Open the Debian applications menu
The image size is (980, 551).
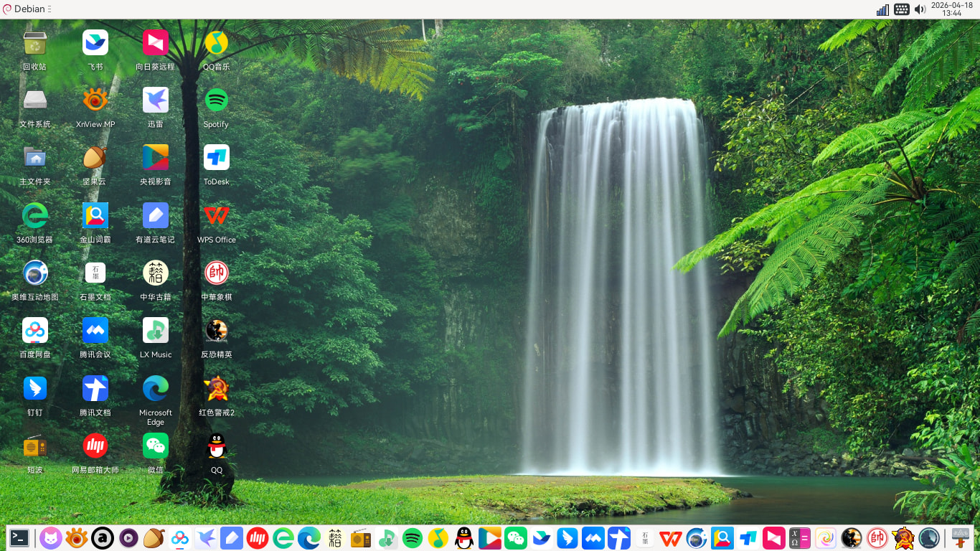pyautogui.click(x=24, y=9)
